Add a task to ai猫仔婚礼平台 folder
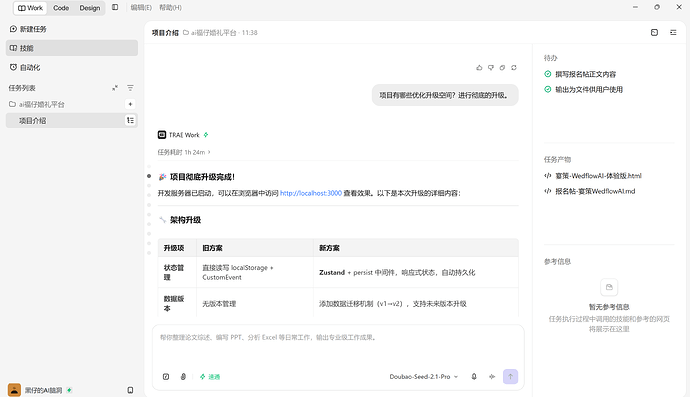The height and width of the screenshot is (397, 690). [130, 104]
